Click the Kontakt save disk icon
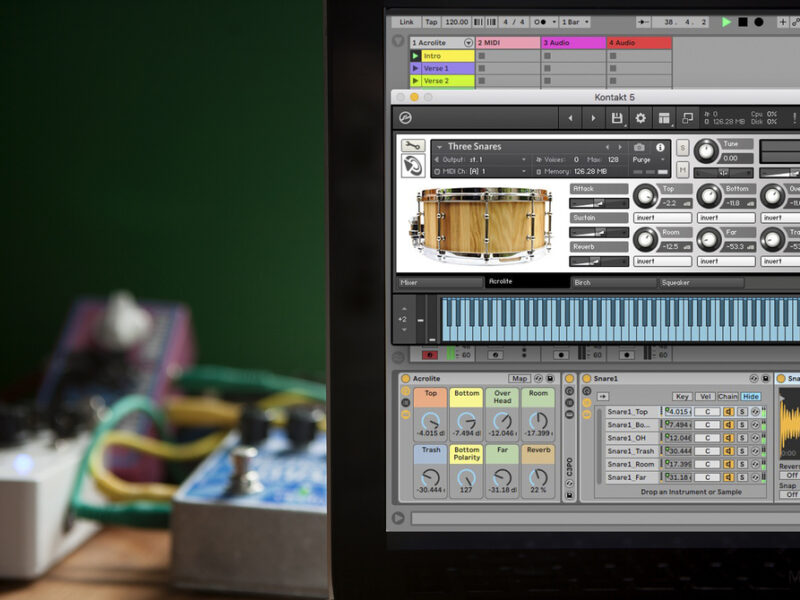This screenshot has height=600, width=800. pyautogui.click(x=617, y=118)
